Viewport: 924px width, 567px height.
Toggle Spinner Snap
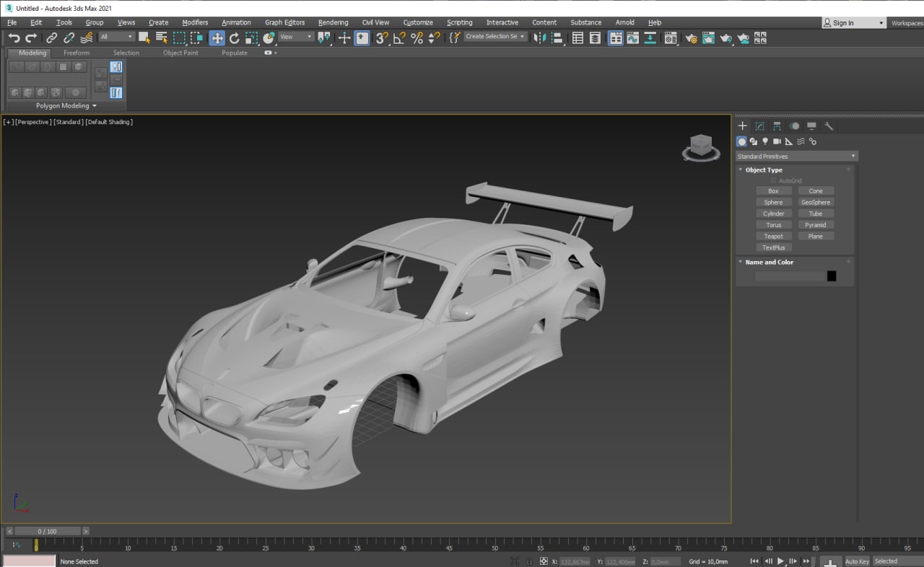click(x=434, y=38)
